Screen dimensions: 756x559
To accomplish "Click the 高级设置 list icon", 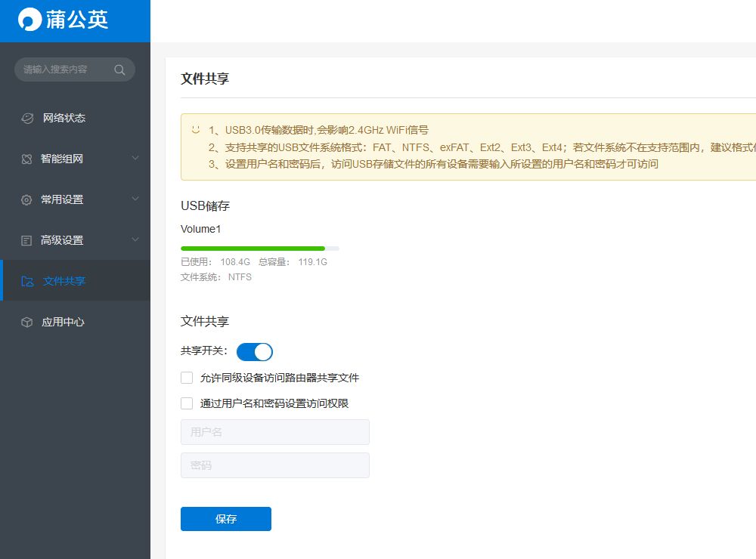I will 26,240.
